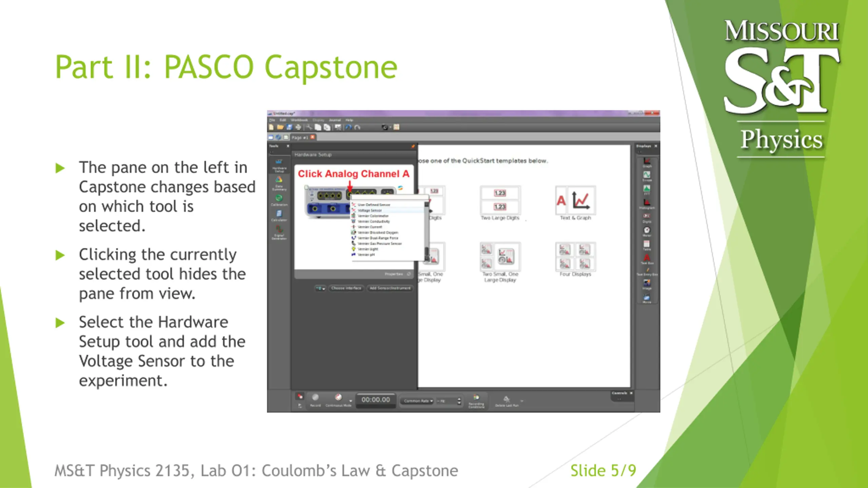This screenshot has height=488, width=868.
Task: Add a Movie display from Displays palette
Action: [647, 298]
